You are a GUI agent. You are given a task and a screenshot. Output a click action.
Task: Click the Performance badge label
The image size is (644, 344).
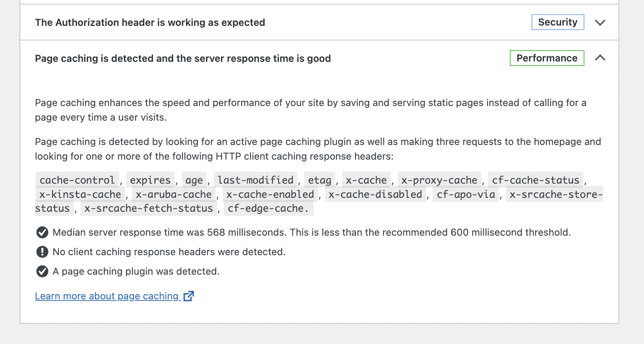547,58
